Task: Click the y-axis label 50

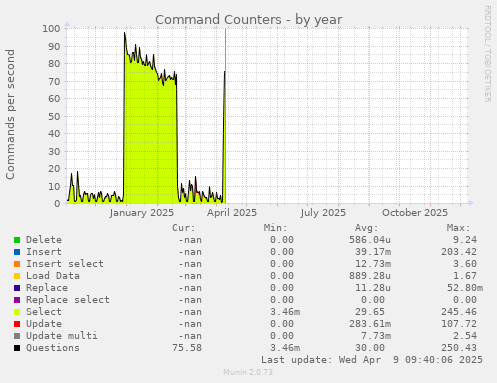Action: tap(54, 116)
